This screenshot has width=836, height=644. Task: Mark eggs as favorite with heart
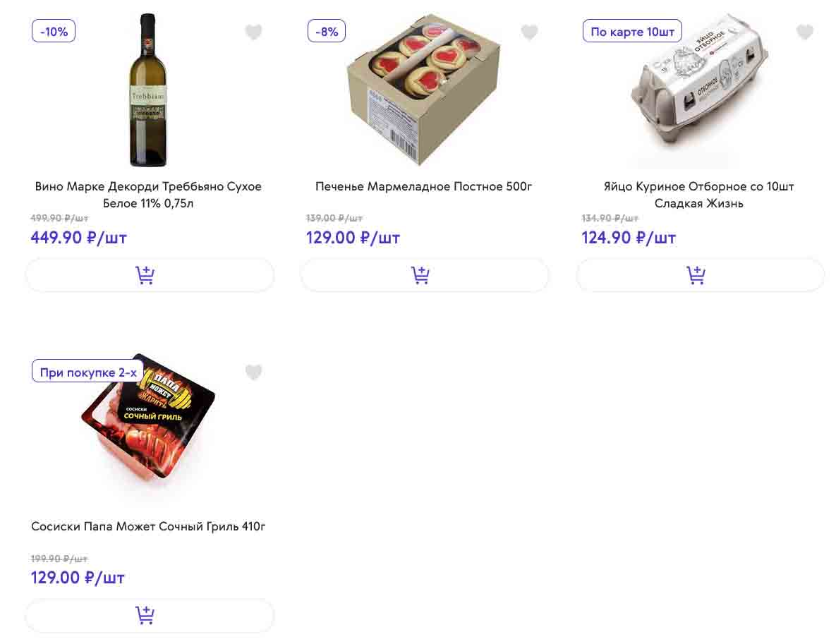coord(804,32)
